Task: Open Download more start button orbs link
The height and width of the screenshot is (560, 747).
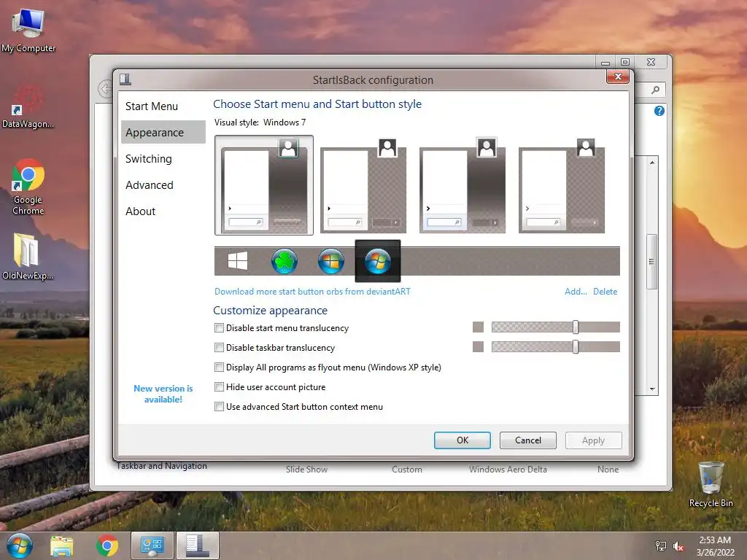Action: (312, 292)
